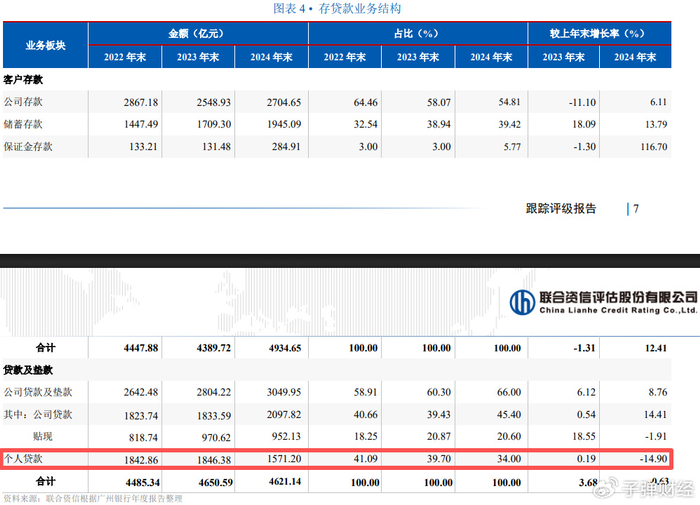Select the 个人贷款 row label
700x505 pixels.
23,459
